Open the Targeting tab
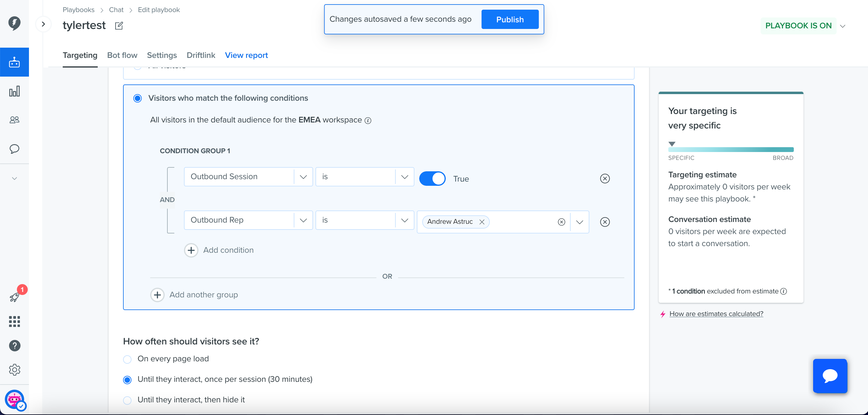Viewport: 868px width, 415px height. pyautogui.click(x=80, y=55)
